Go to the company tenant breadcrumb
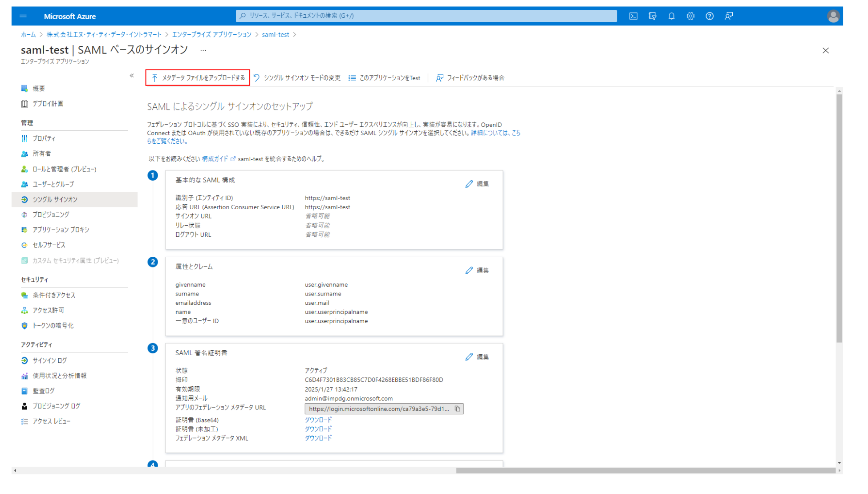This screenshot has height=494, width=868. pos(104,34)
